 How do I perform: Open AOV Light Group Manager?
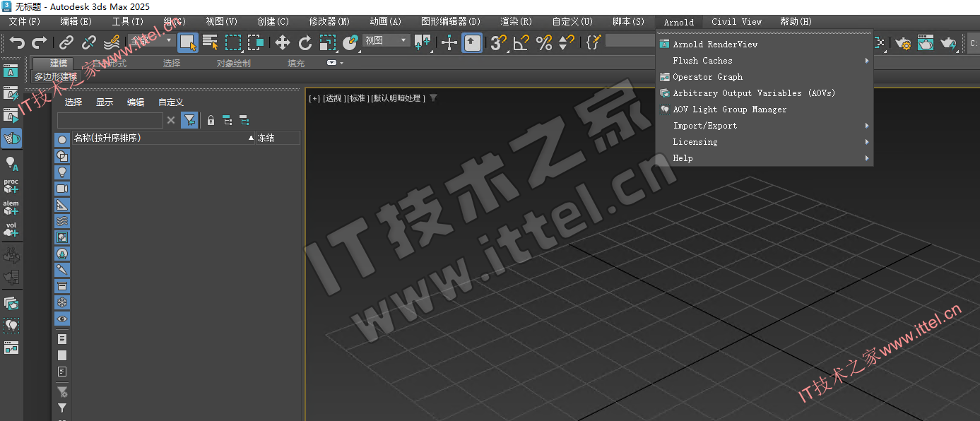click(x=764, y=109)
